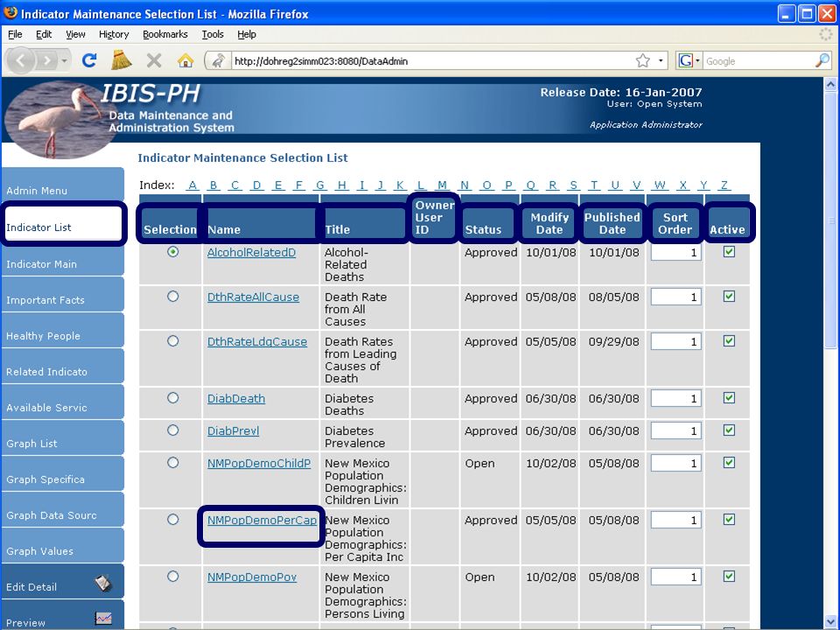Click Sort Order field for NMPopDemoPov
840x630 pixels.
click(675, 577)
